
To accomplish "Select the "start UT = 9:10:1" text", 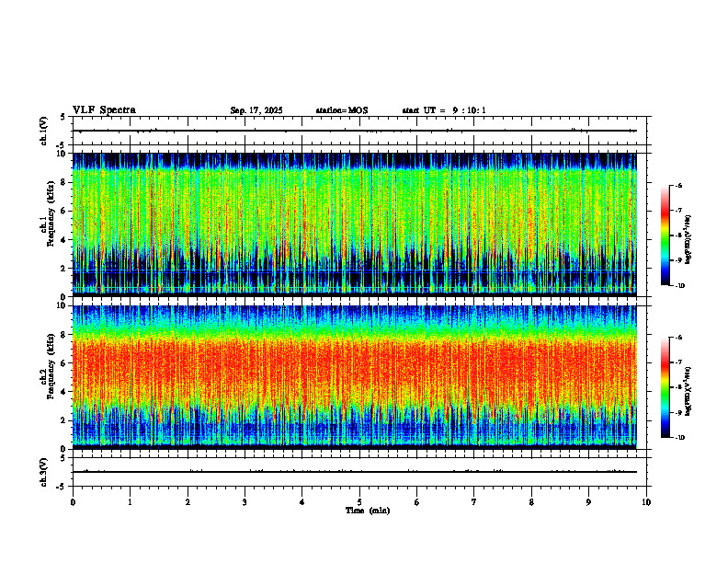I will pos(444,110).
